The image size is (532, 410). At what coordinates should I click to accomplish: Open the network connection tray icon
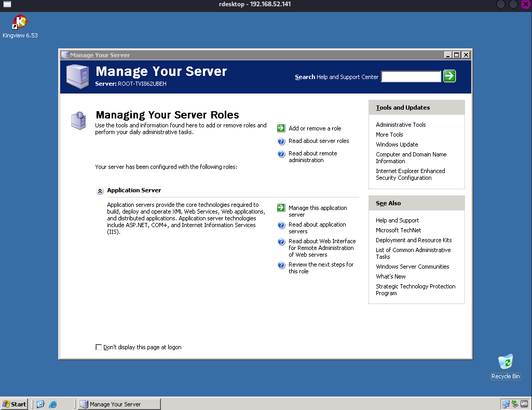pyautogui.click(x=506, y=404)
